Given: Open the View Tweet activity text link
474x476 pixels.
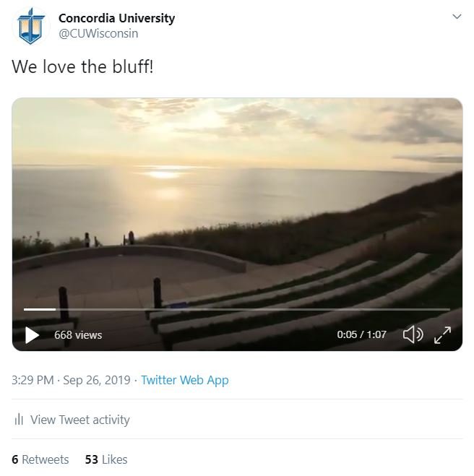Looking at the screenshot, I should click(x=79, y=420).
